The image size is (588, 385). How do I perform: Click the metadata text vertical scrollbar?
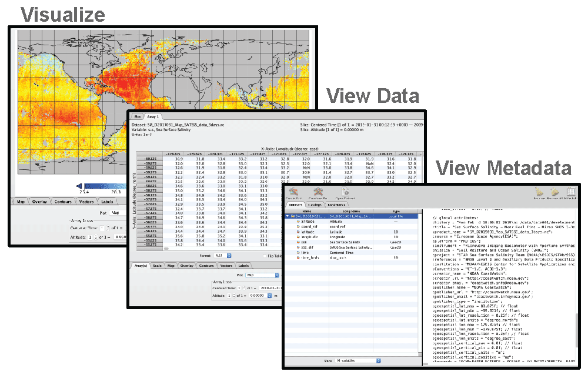click(576, 329)
